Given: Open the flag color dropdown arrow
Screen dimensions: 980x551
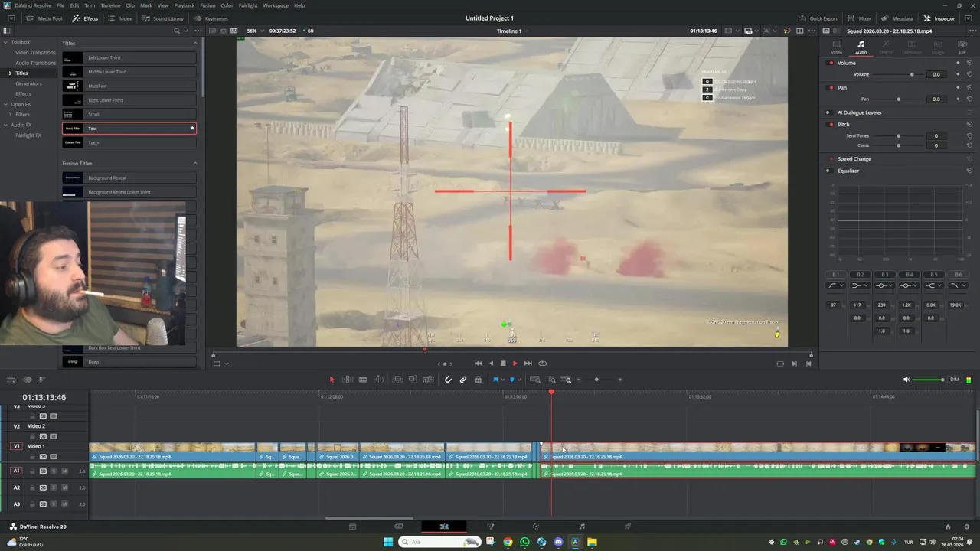Looking at the screenshot, I should [x=502, y=380].
